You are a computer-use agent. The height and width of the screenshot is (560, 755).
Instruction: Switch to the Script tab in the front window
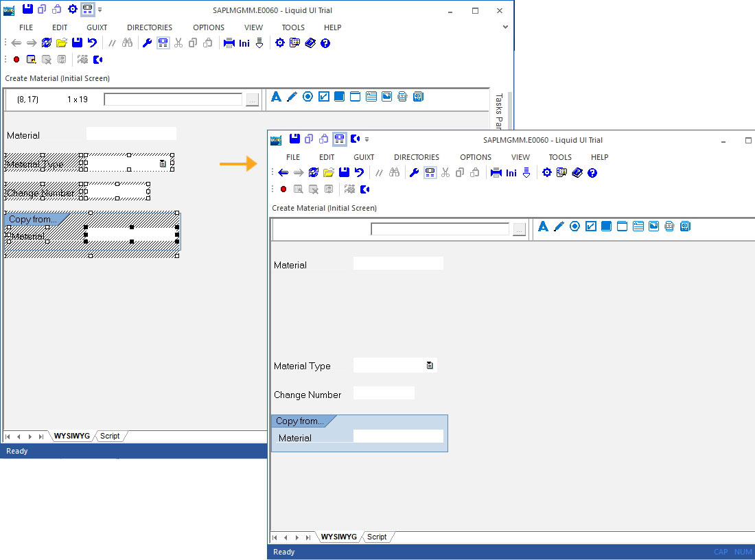pyautogui.click(x=377, y=537)
